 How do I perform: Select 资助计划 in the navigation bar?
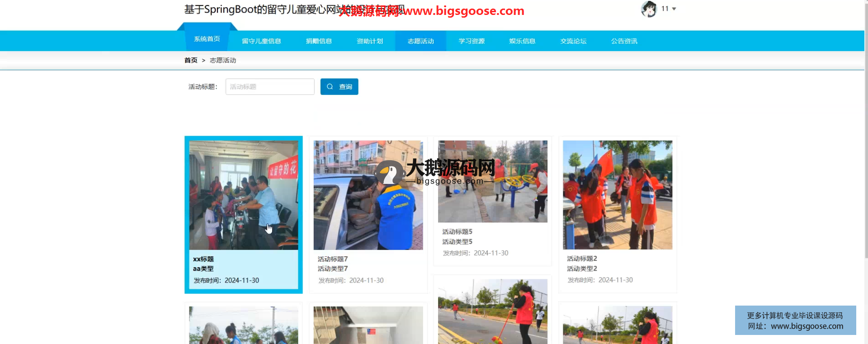(x=370, y=41)
